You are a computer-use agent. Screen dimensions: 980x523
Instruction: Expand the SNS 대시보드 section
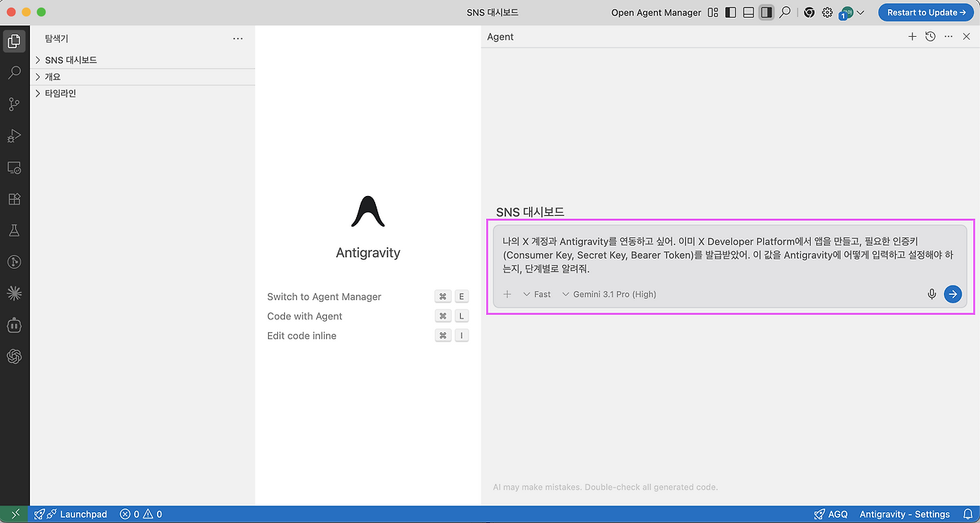click(142, 60)
